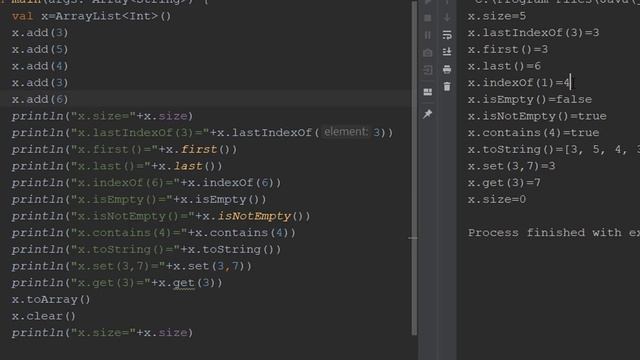
Task: Click console output 'x.size=0'
Action: (497, 200)
